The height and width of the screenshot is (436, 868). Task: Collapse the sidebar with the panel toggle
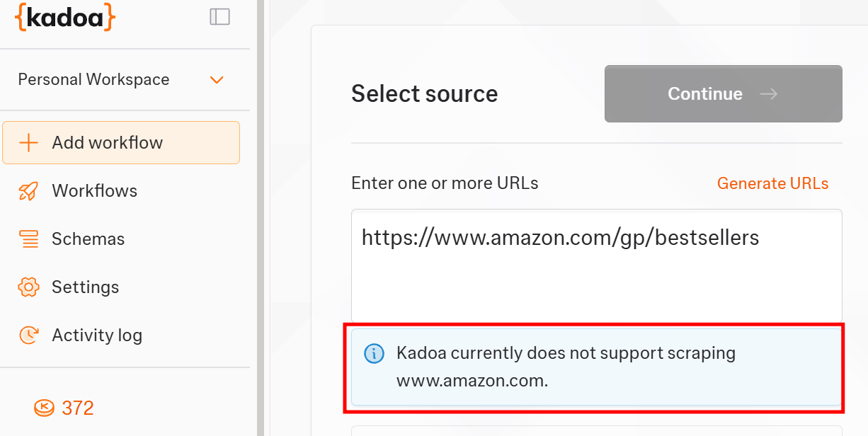tap(219, 16)
